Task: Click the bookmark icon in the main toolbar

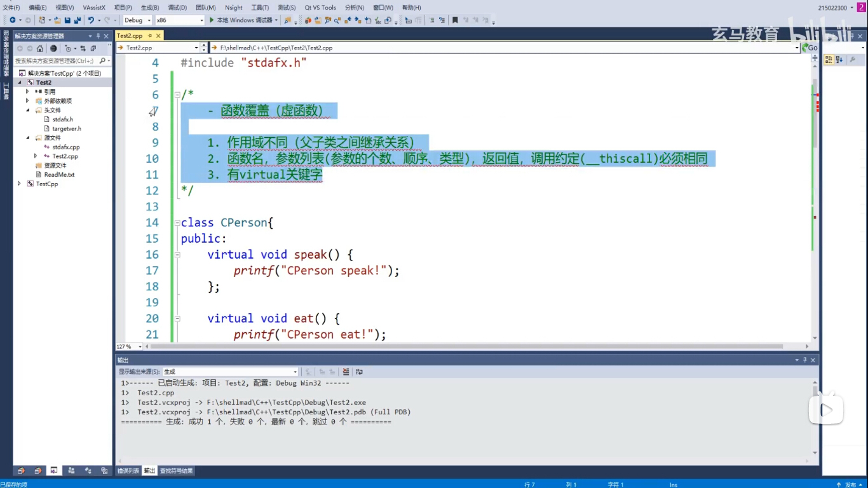Action: (454, 20)
